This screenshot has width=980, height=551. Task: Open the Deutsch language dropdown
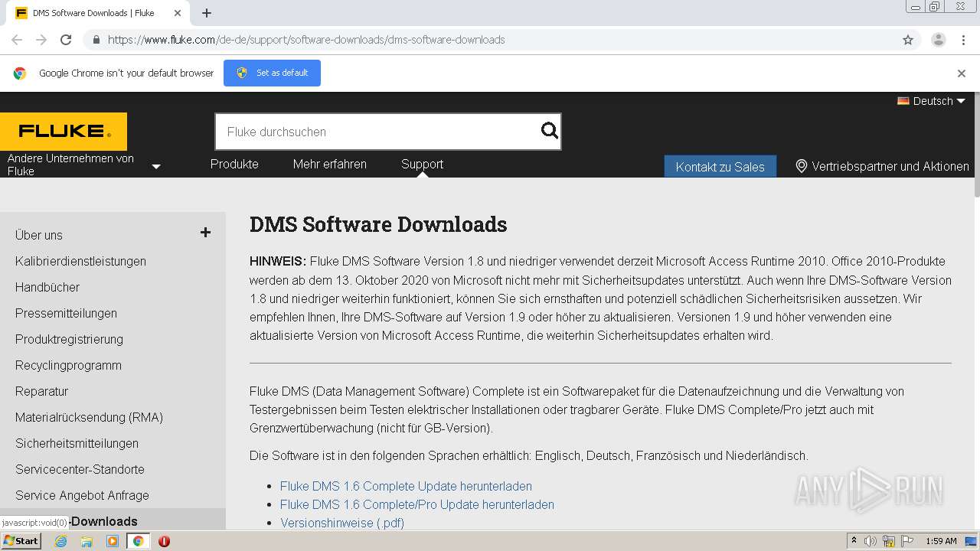[x=932, y=101]
